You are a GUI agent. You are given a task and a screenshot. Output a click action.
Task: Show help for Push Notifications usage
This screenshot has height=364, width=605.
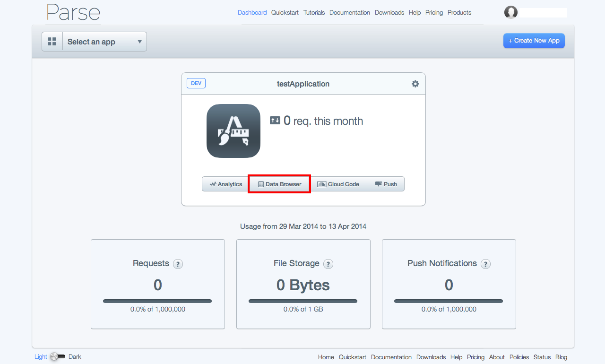[485, 264]
